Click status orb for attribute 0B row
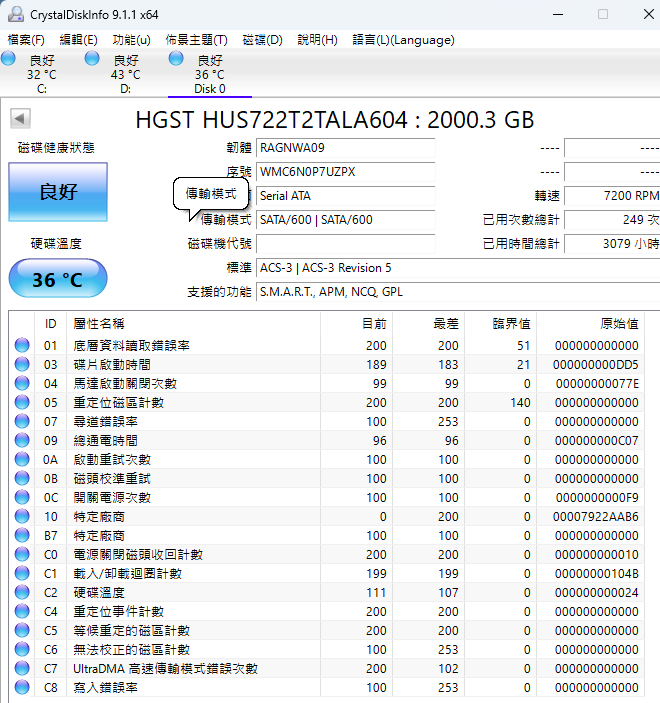 (22, 478)
